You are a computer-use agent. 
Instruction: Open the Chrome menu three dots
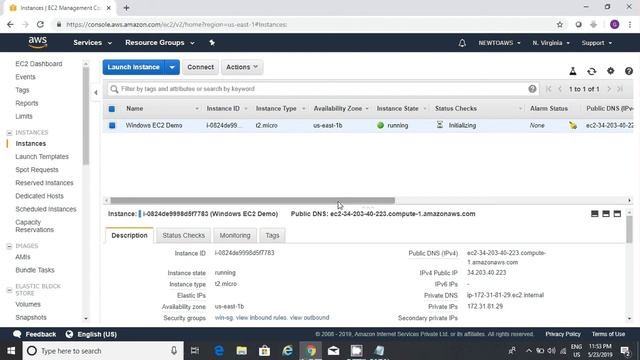630,24
